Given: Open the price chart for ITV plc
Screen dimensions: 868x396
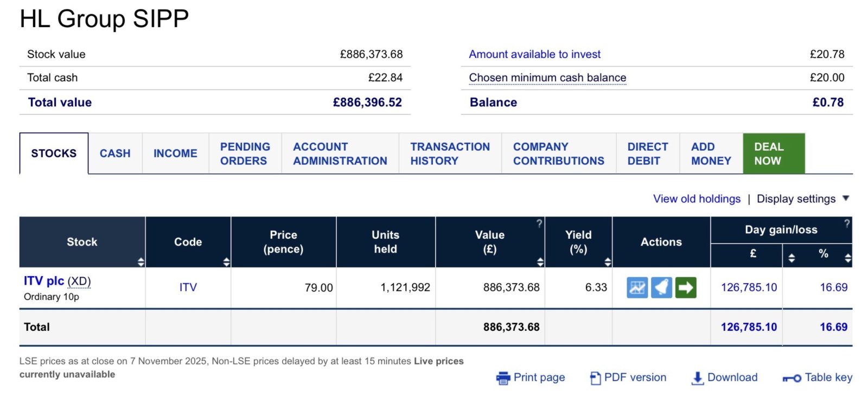Looking at the screenshot, I should pyautogui.click(x=637, y=288).
